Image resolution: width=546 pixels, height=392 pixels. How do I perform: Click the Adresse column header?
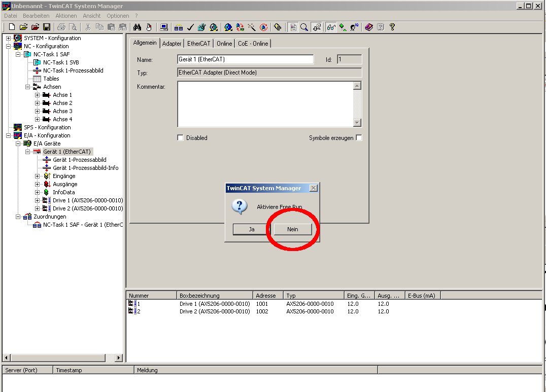(268, 296)
